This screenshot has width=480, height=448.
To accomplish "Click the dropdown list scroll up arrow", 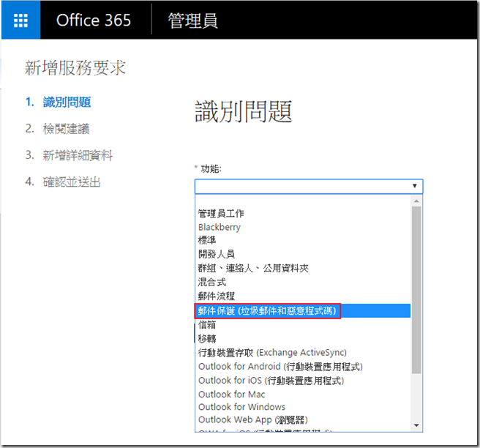I will [x=416, y=200].
